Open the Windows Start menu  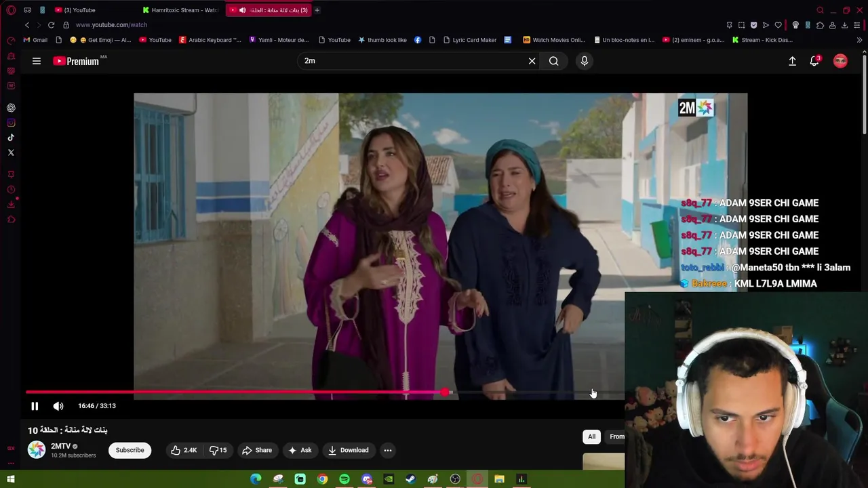coord(11,479)
